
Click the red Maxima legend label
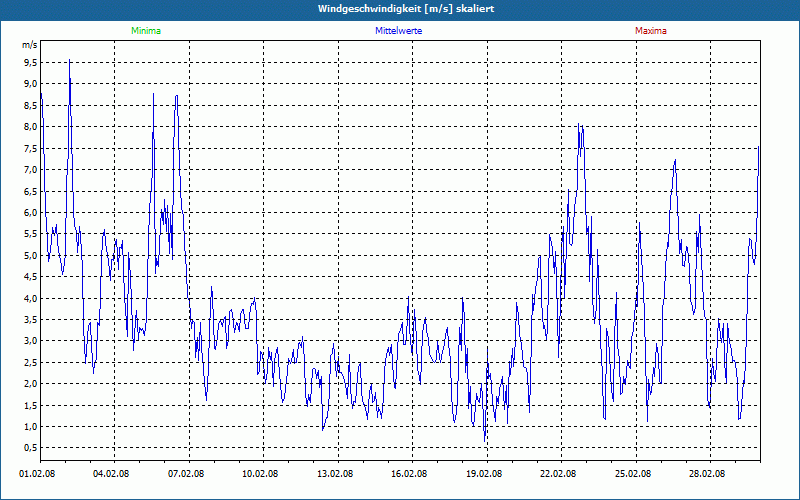pos(651,31)
